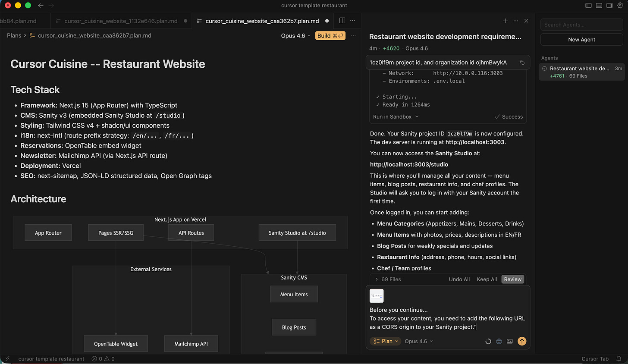Click the API Routes diagram node

click(x=191, y=232)
